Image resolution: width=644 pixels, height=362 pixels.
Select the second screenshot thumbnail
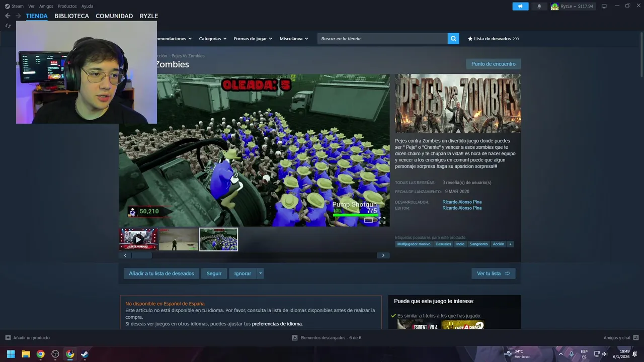pyautogui.click(x=179, y=239)
